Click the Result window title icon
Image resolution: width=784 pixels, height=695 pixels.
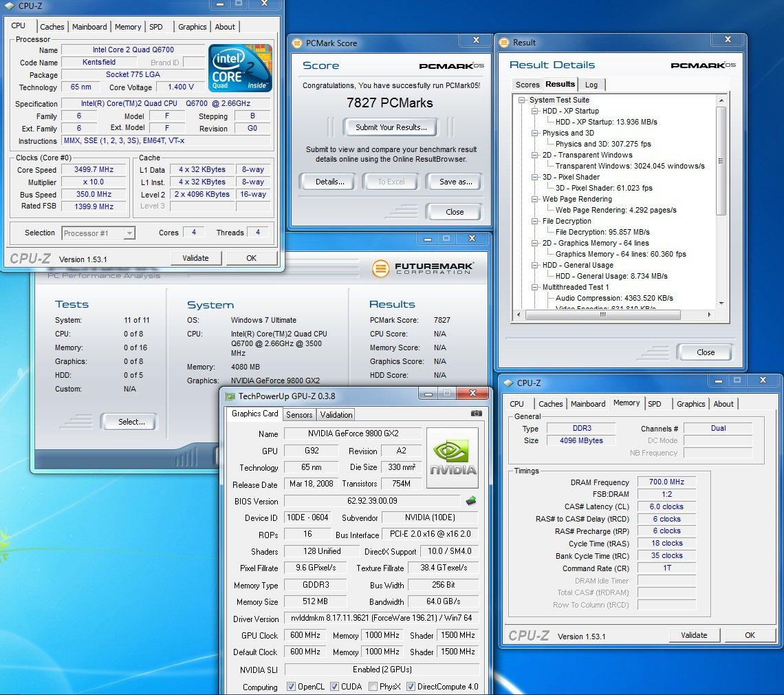(503, 43)
